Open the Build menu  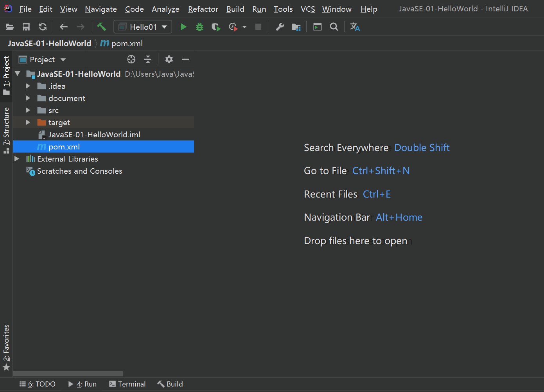(235, 9)
